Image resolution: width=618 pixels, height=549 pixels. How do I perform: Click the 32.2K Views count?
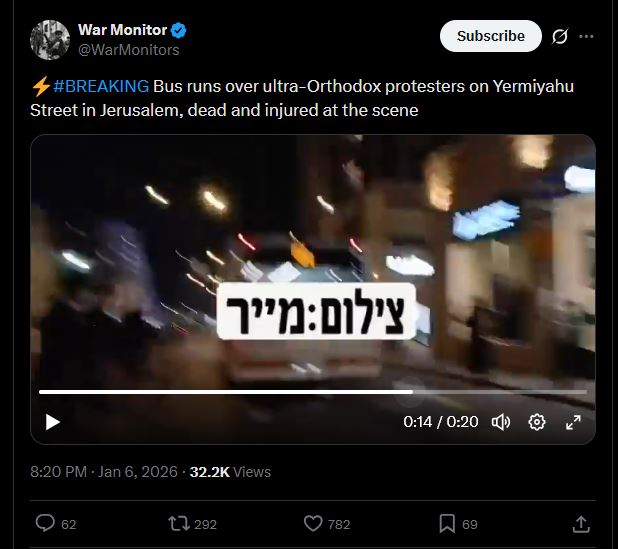coord(230,472)
